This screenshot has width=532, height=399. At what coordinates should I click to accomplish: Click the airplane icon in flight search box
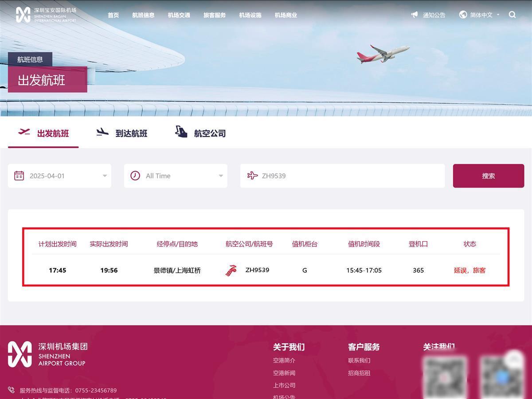point(252,176)
